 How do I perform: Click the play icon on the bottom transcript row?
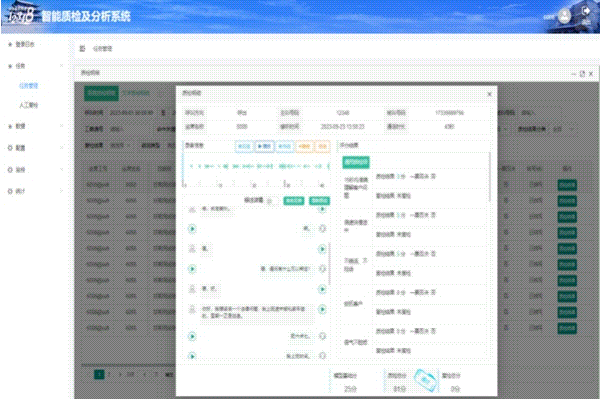[x=192, y=356]
